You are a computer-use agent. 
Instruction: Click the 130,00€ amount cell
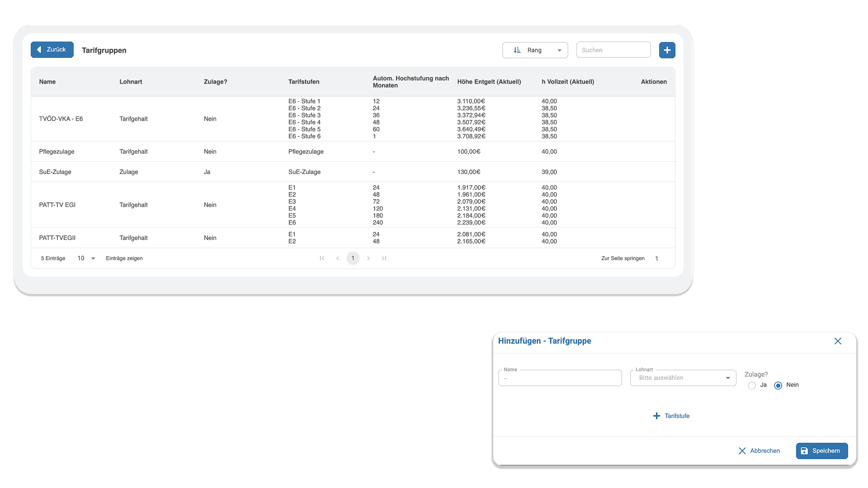pos(469,172)
